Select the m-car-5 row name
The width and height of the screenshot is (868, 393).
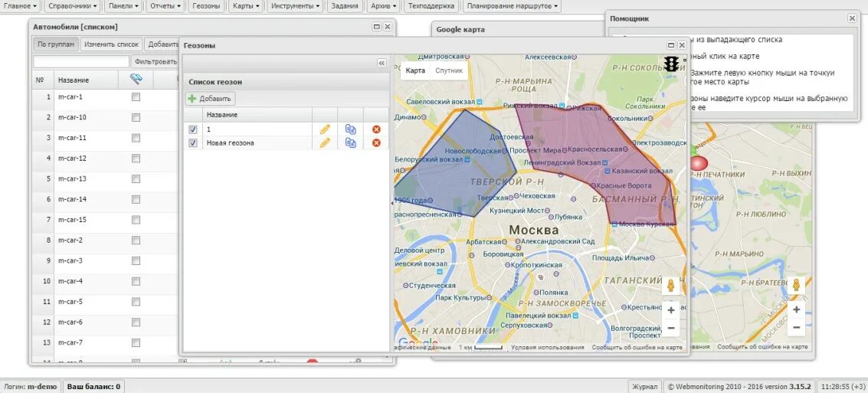coord(70,302)
